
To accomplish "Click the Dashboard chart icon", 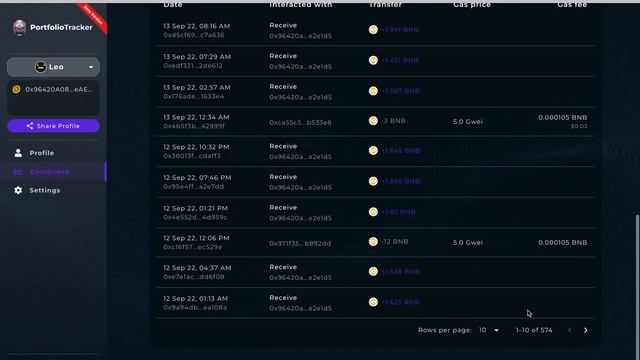I will (18, 171).
